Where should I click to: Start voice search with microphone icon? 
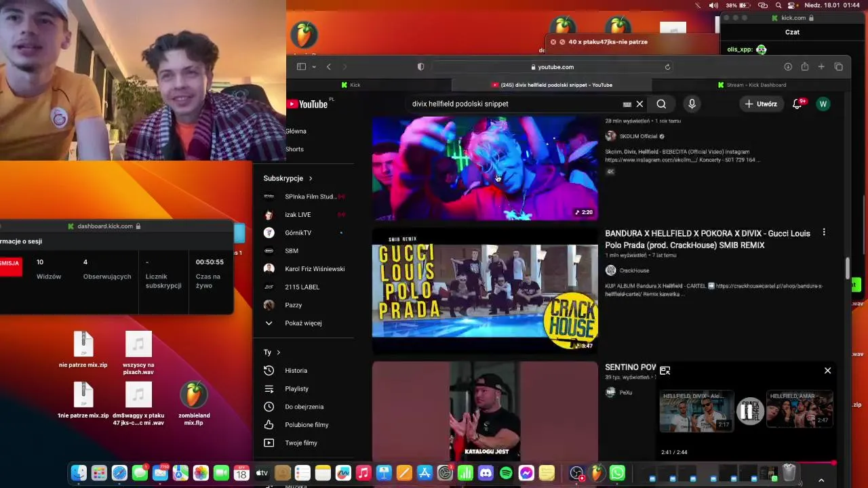click(x=692, y=104)
